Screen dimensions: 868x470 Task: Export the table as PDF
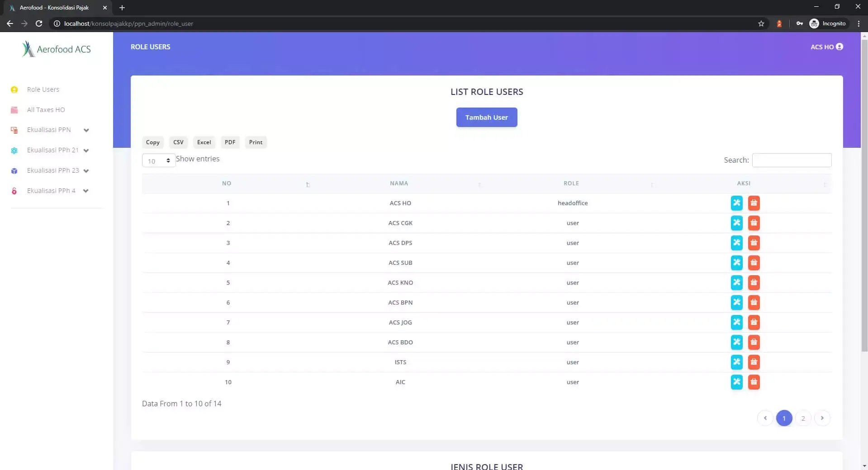point(230,142)
